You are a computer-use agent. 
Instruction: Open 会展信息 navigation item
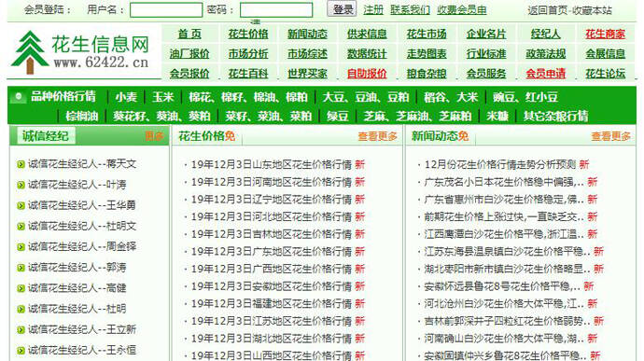[605, 54]
